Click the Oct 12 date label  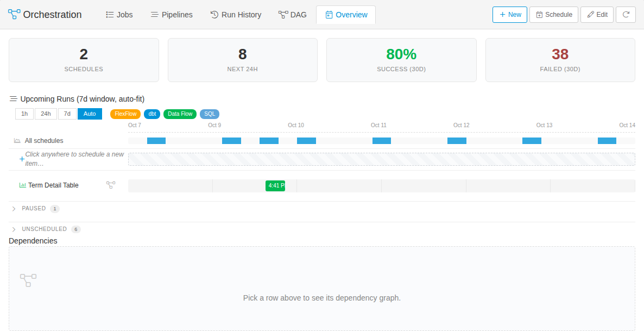click(461, 125)
